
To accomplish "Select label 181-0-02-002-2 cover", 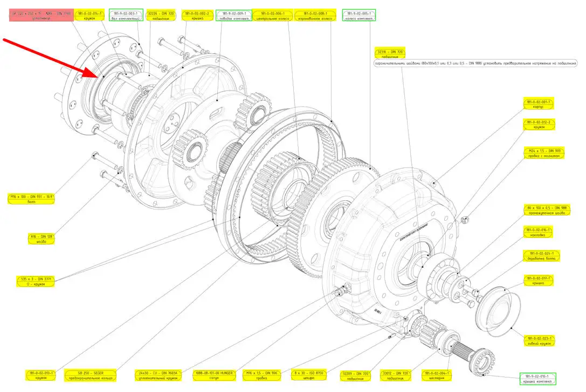I will 197,15.
